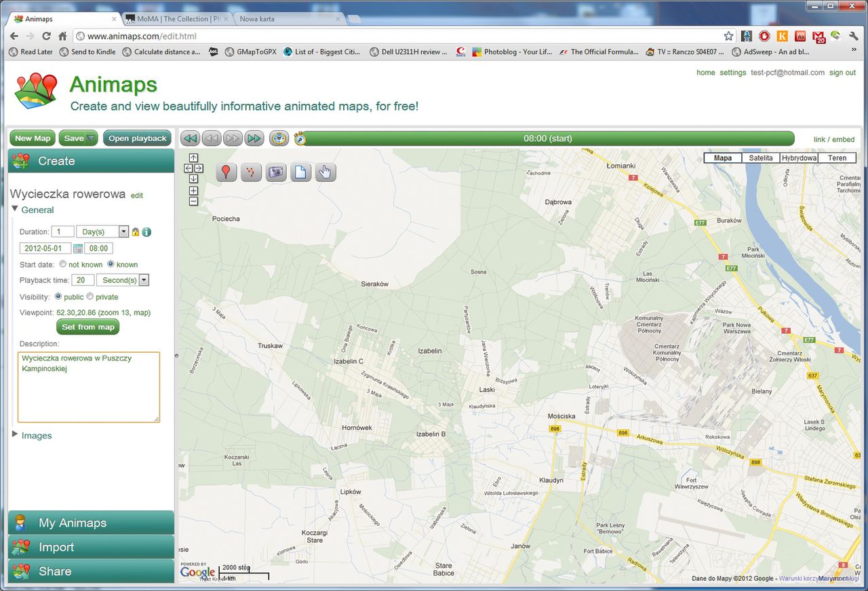Click the Open playback button
Viewport: 868px width, 591px height.
point(137,138)
